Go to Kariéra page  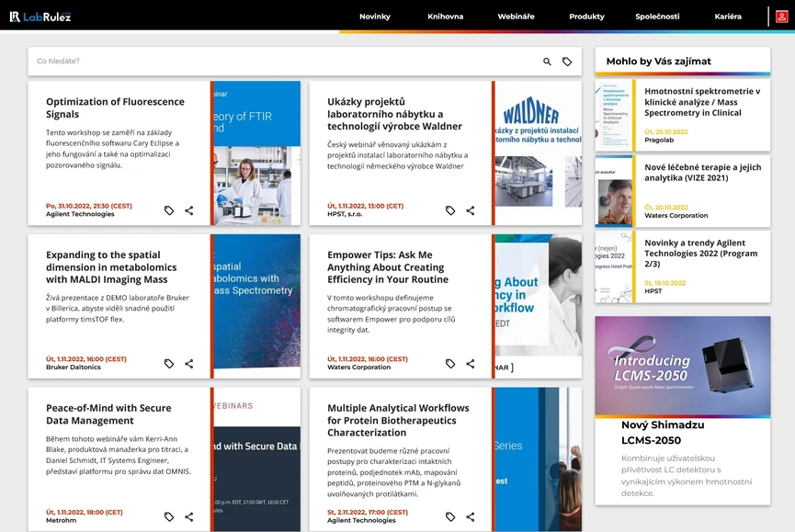728,17
